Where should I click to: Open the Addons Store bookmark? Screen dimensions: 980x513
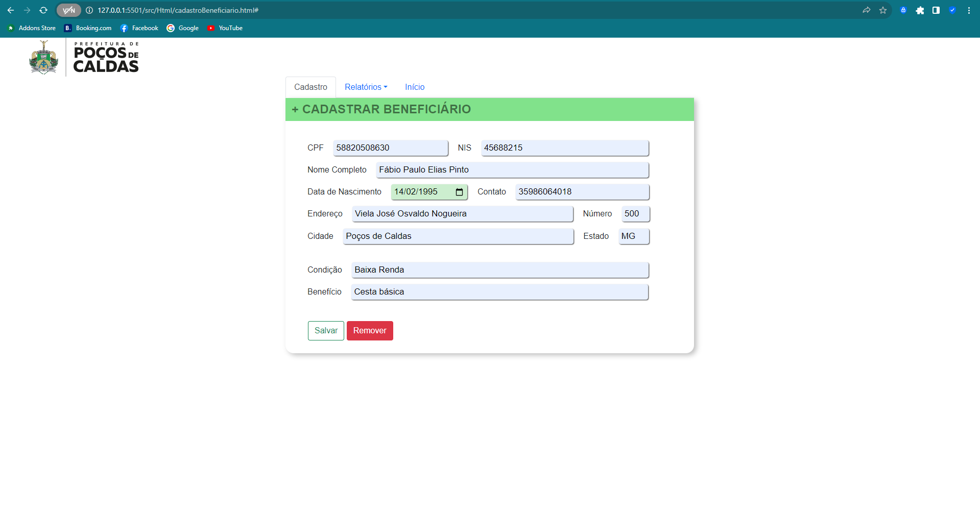click(32, 28)
